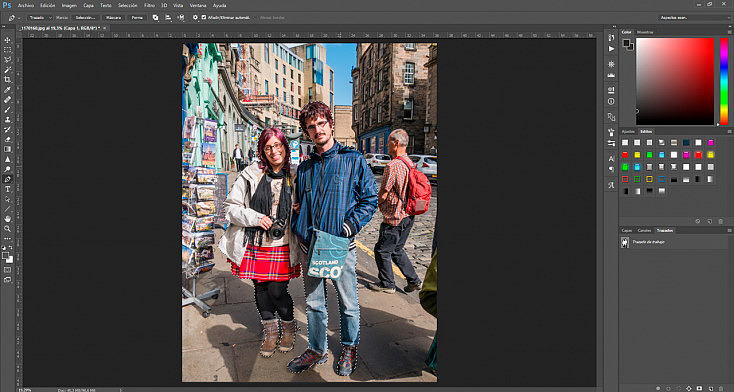Reset default foreground/background colors

[x=4, y=249]
